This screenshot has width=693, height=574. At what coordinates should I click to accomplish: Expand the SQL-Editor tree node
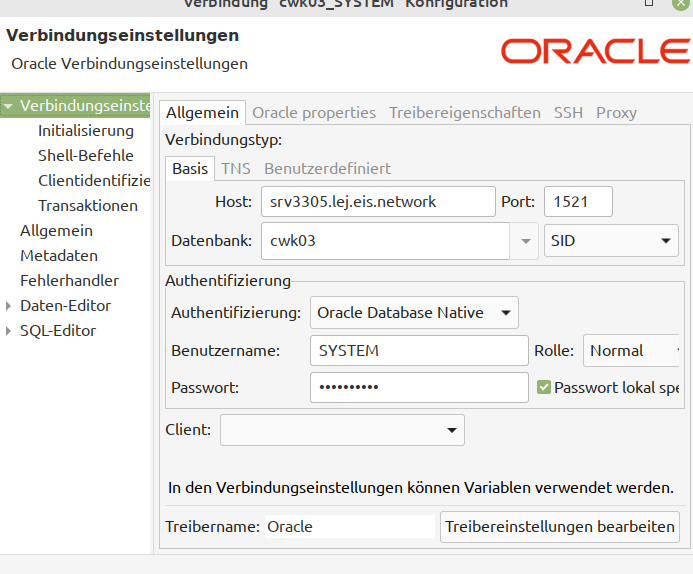(x=9, y=331)
